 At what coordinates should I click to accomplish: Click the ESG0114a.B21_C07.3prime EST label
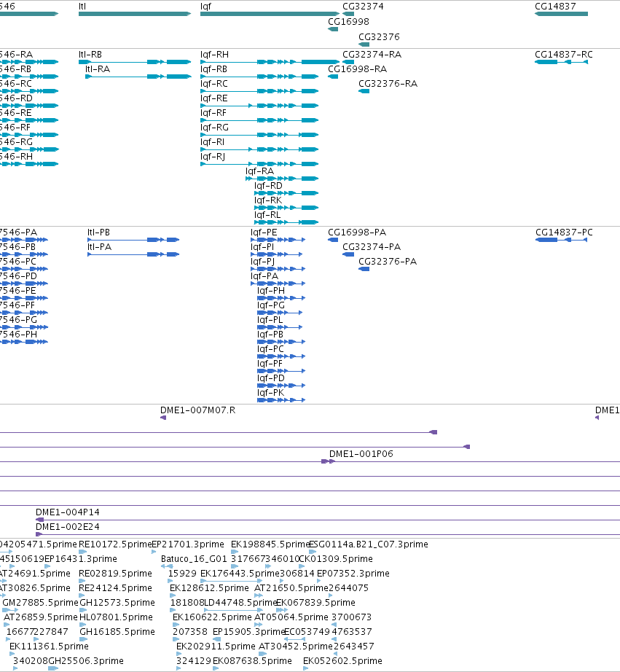click(x=369, y=544)
